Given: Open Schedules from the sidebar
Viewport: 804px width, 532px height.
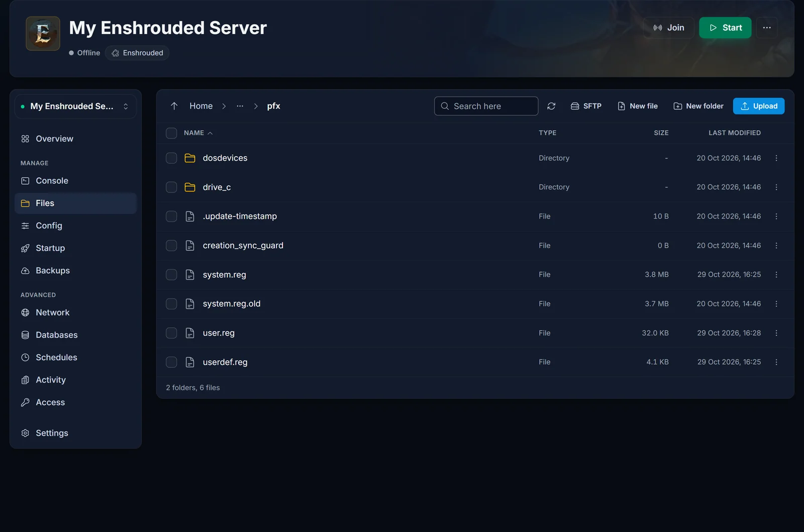Looking at the screenshot, I should point(75,358).
